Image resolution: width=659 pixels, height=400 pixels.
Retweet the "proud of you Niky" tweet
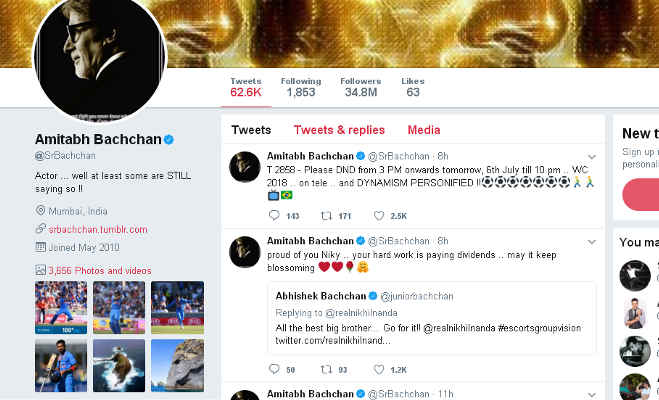(326, 369)
